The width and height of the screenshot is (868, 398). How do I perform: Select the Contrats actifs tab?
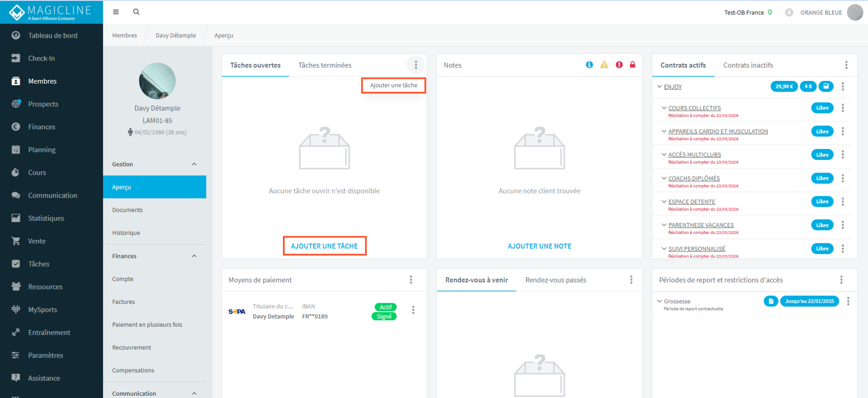click(683, 65)
